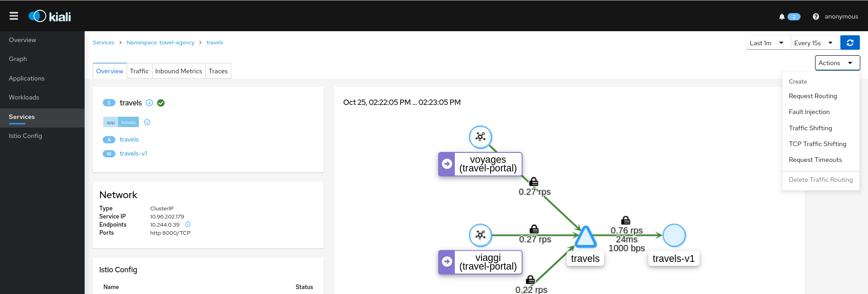The width and height of the screenshot is (868, 294).
Task: Click the hamburger menu icon
Action: [14, 16]
